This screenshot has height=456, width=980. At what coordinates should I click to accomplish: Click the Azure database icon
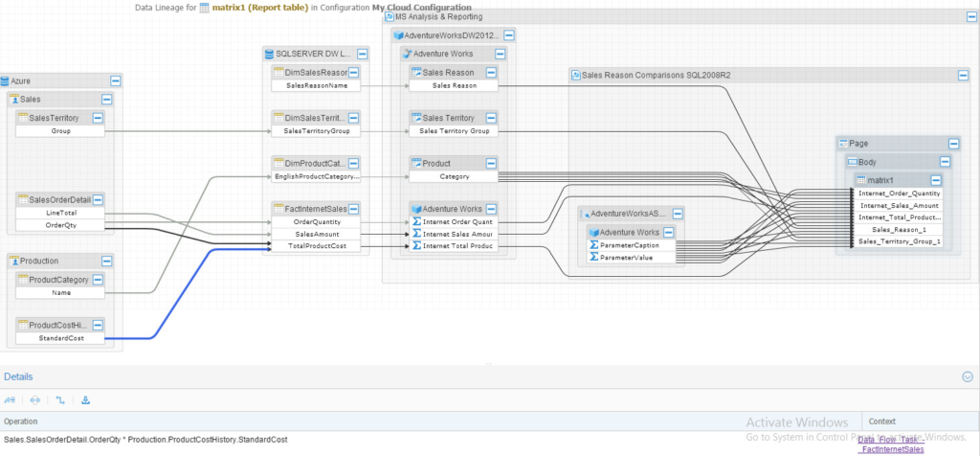5,80
